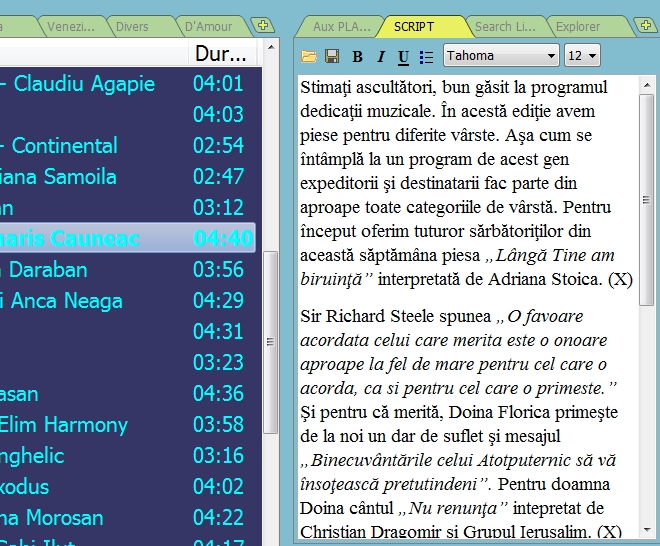The image size is (660, 546).
Task: Toggle bold formatting in the script editor
Action: click(x=356, y=57)
